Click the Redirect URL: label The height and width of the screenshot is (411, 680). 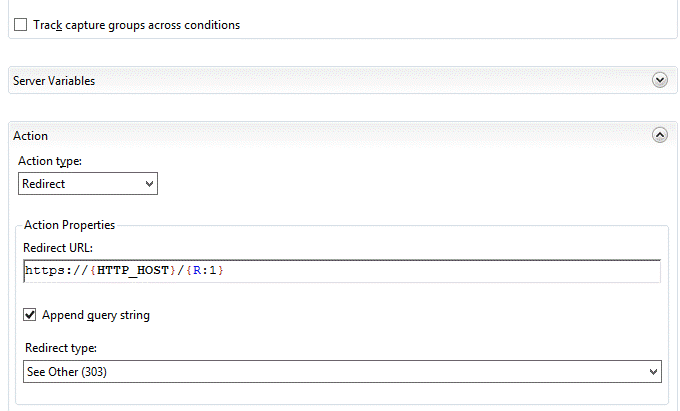coord(58,247)
